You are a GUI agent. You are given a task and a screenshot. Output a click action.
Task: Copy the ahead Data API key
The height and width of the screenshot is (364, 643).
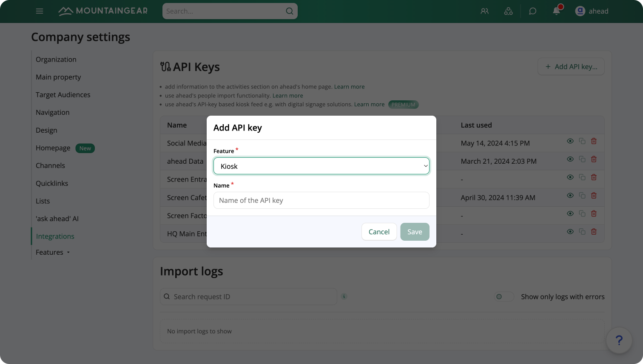click(x=582, y=159)
